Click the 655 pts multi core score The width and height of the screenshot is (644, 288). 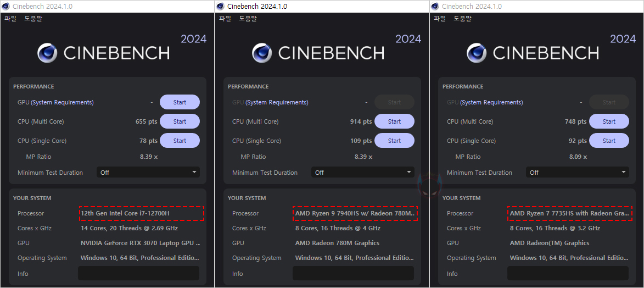click(x=146, y=121)
